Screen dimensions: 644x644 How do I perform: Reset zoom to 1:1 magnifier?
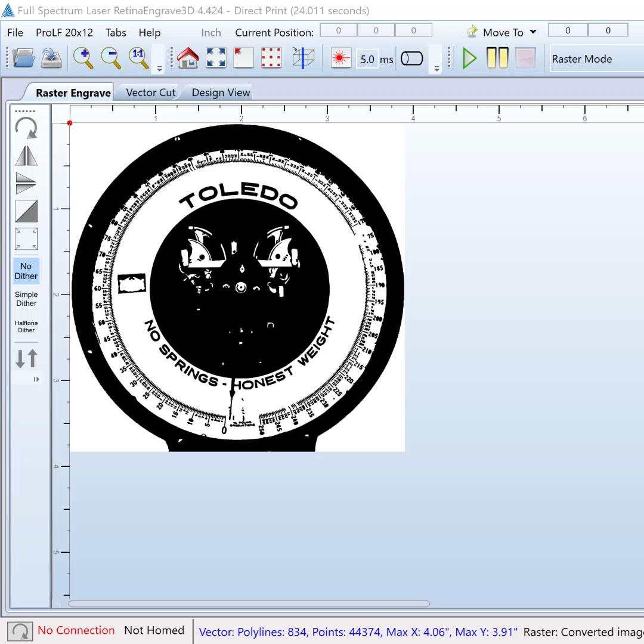(139, 58)
